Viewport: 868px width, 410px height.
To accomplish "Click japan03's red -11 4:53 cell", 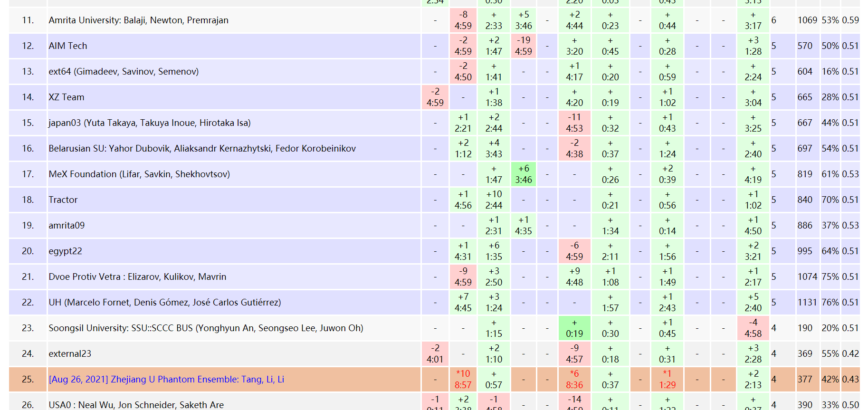I will click(x=574, y=123).
